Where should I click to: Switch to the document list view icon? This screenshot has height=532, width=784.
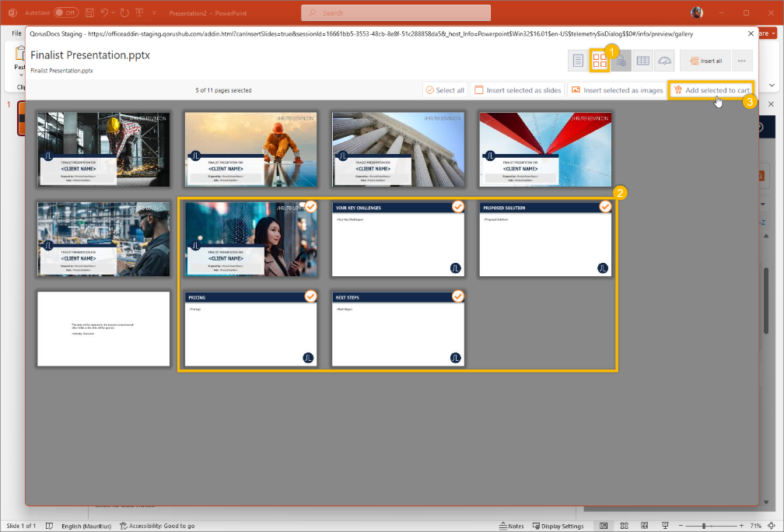[578, 61]
